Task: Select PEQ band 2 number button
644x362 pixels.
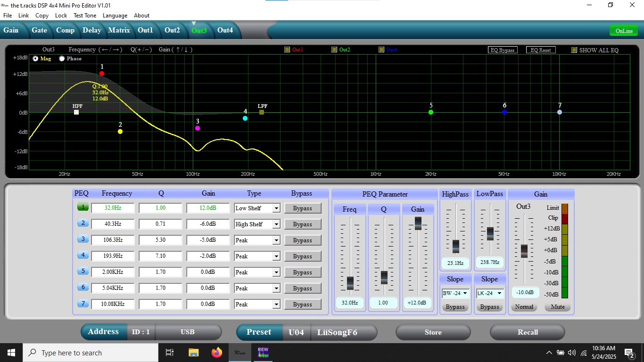Action: [83, 223]
